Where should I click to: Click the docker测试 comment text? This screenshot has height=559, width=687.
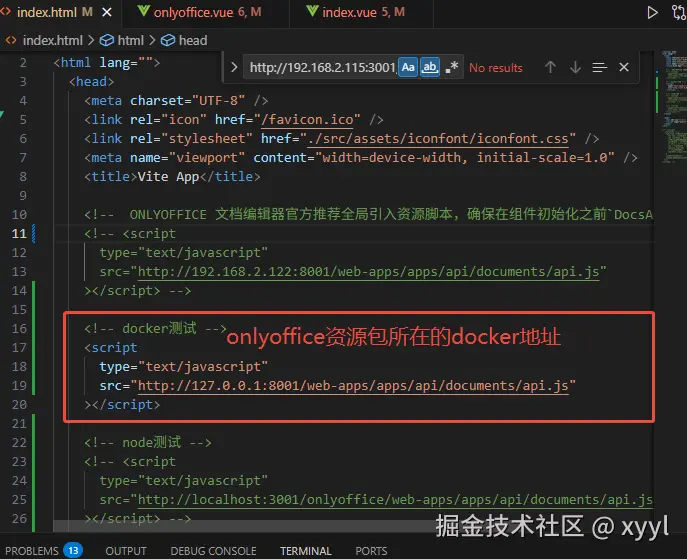[156, 329]
